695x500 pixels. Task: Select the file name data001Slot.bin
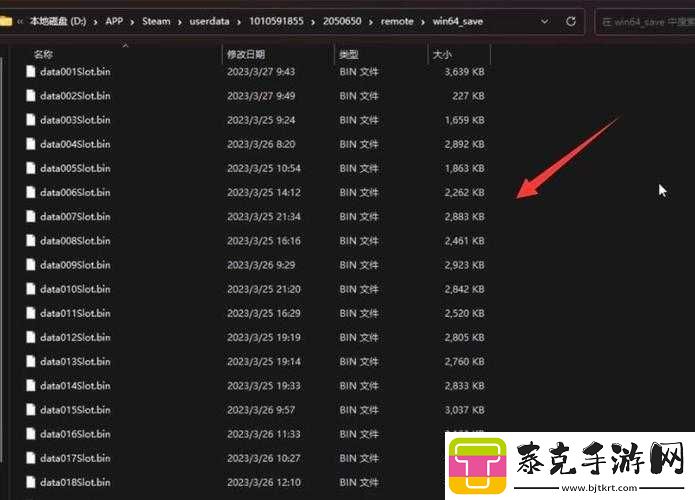(x=75, y=71)
